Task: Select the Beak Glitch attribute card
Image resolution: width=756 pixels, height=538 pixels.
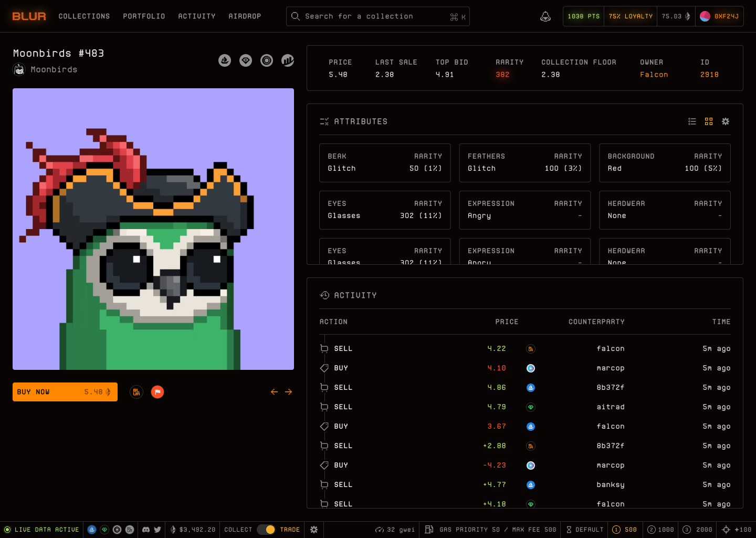Action: 385,163
